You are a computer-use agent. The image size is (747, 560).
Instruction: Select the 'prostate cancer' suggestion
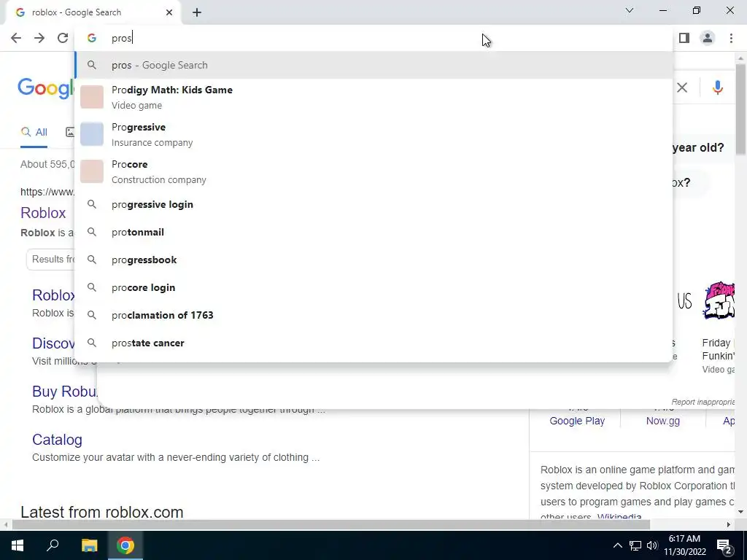coord(373,343)
